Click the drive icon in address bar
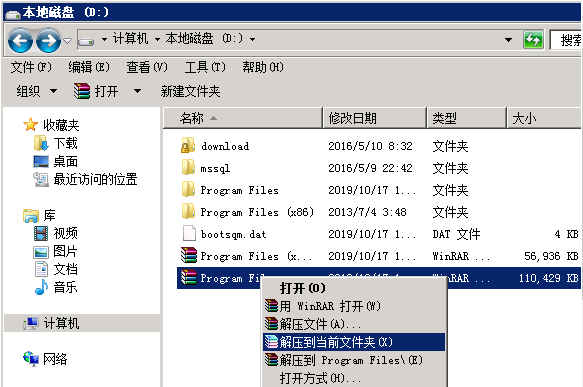This screenshot has width=583, height=387. 87,40
